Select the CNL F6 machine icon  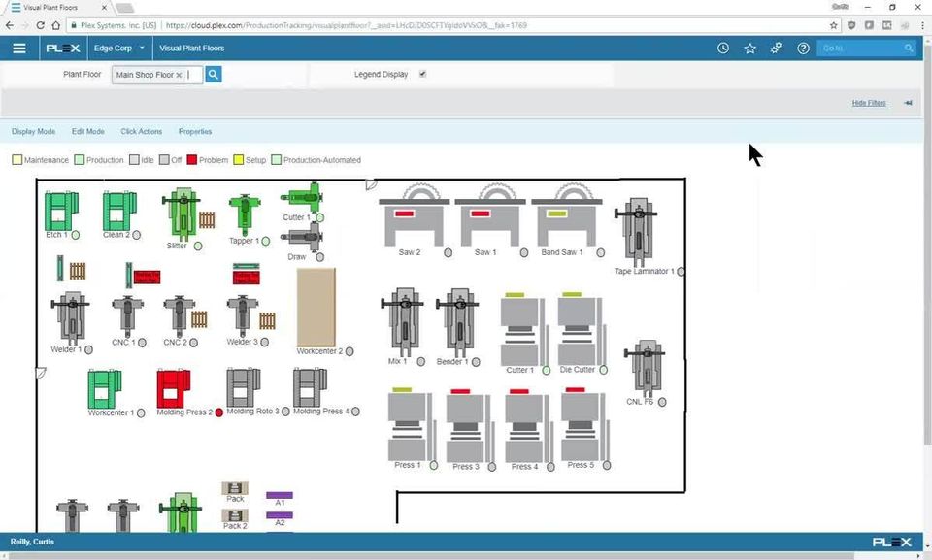point(645,369)
